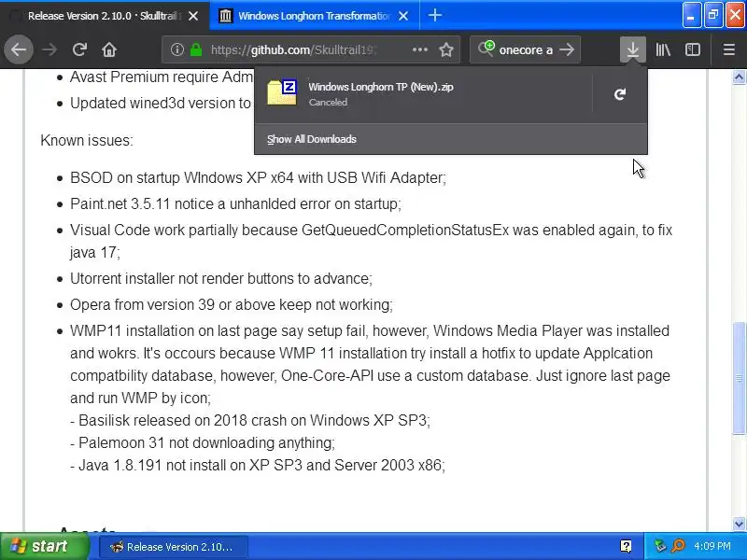The image size is (747, 560).
Task: Select the Windows Longhorn TP (New).zip entry
Action: (424, 94)
